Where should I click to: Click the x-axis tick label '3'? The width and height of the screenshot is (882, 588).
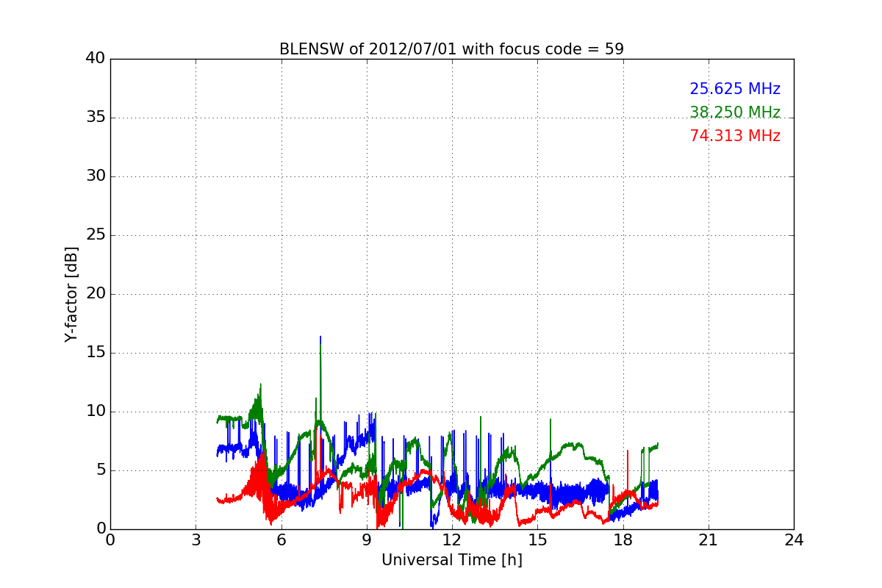(196, 540)
